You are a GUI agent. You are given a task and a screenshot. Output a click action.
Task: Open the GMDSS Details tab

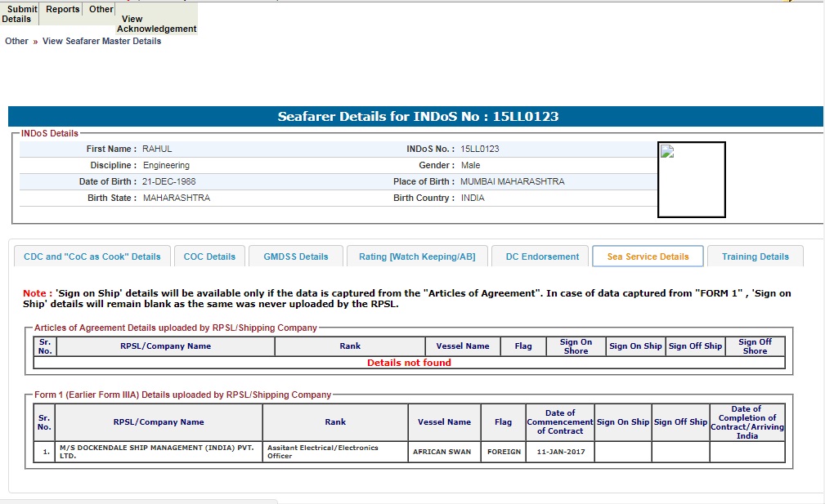295,256
